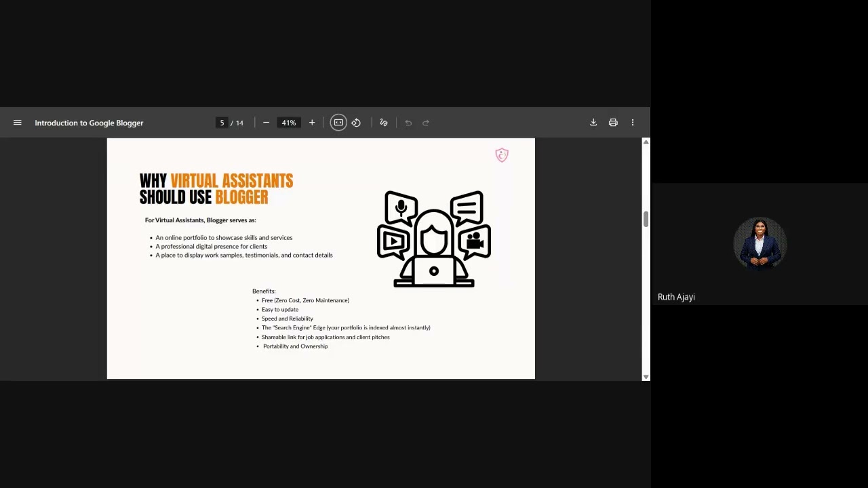Image resolution: width=868 pixels, height=488 pixels.
Task: Click 'For Virtual Assistants, Blogger serves as:' text
Action: click(x=201, y=220)
